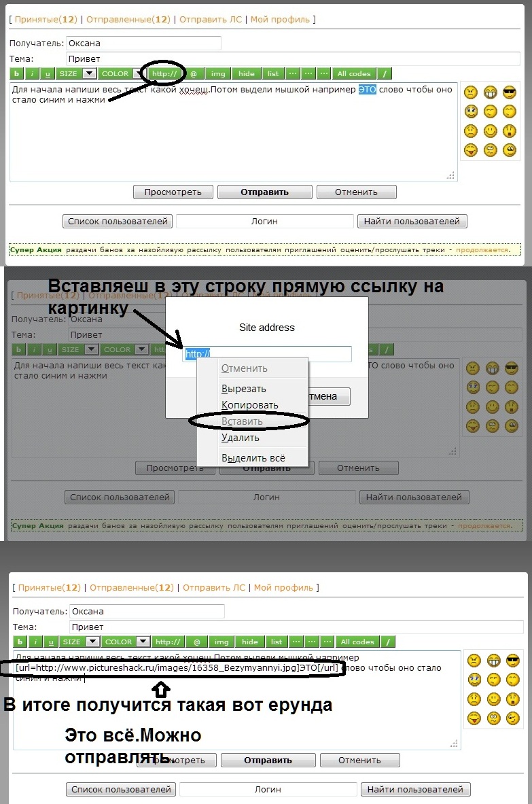The height and width of the screenshot is (804, 532).
Task: Click textarea resize grip in top screenshot
Action: tap(450, 175)
